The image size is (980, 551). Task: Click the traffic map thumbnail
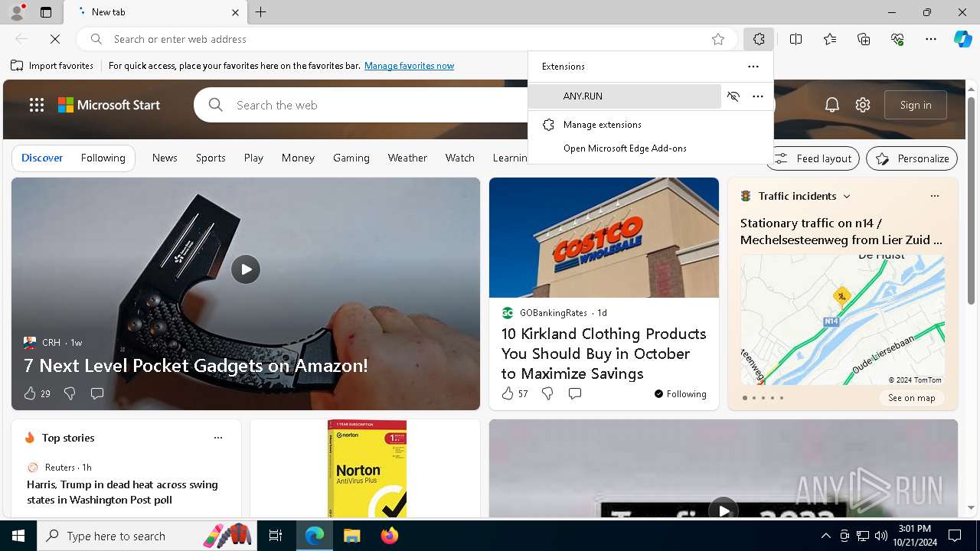pyautogui.click(x=842, y=320)
